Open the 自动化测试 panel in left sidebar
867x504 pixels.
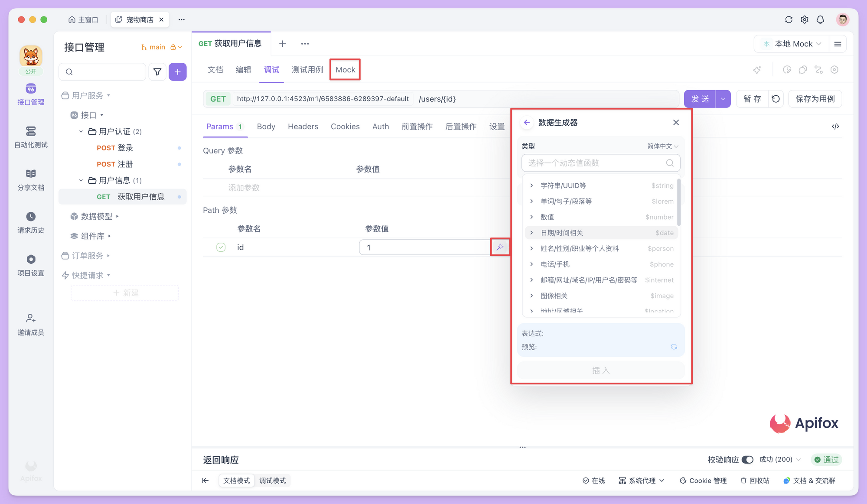coord(30,137)
